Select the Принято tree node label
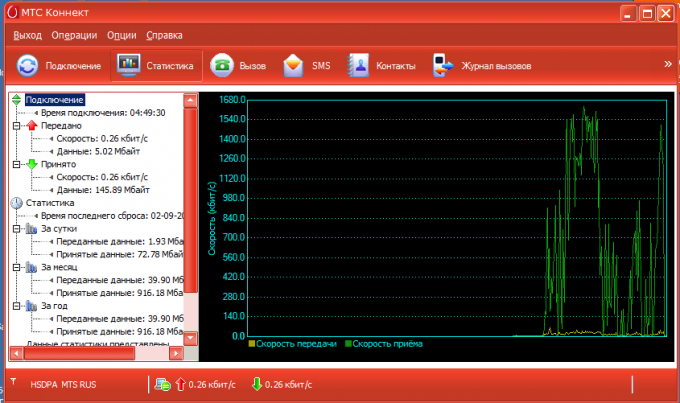680x403 pixels. coord(59,164)
